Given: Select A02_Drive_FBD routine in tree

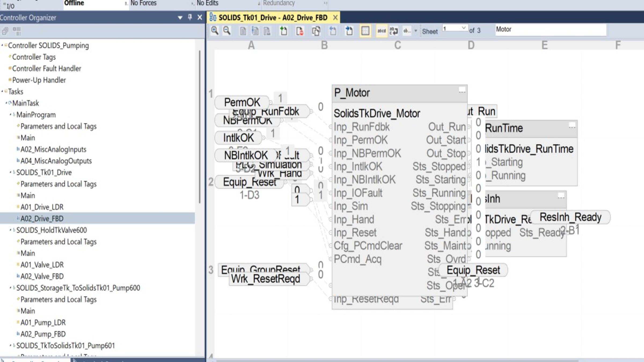Looking at the screenshot, I should tap(42, 219).
